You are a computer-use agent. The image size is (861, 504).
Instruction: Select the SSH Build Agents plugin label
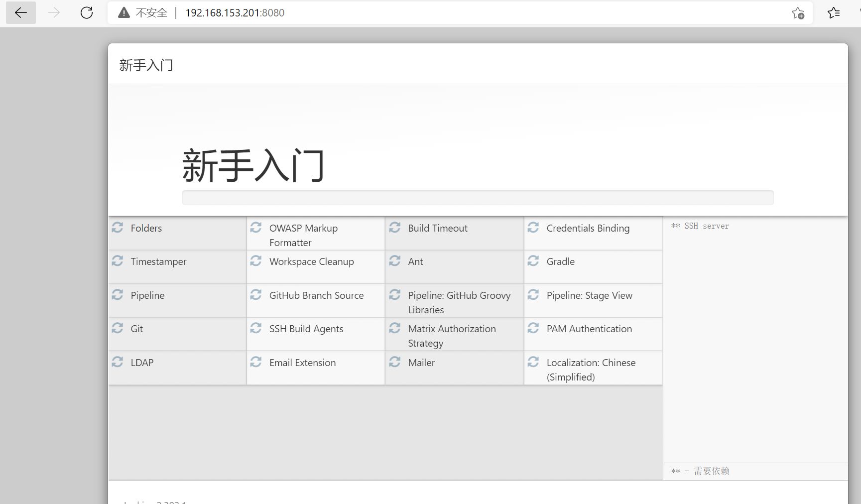tap(306, 329)
